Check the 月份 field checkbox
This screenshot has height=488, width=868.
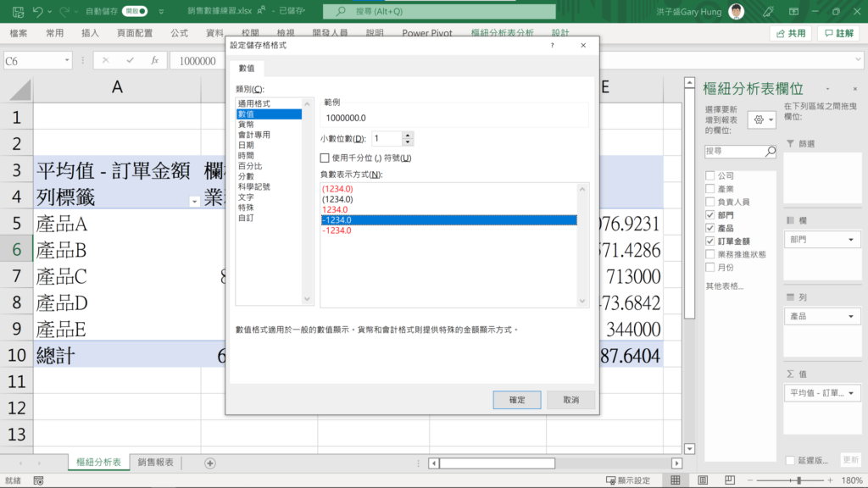coord(710,267)
